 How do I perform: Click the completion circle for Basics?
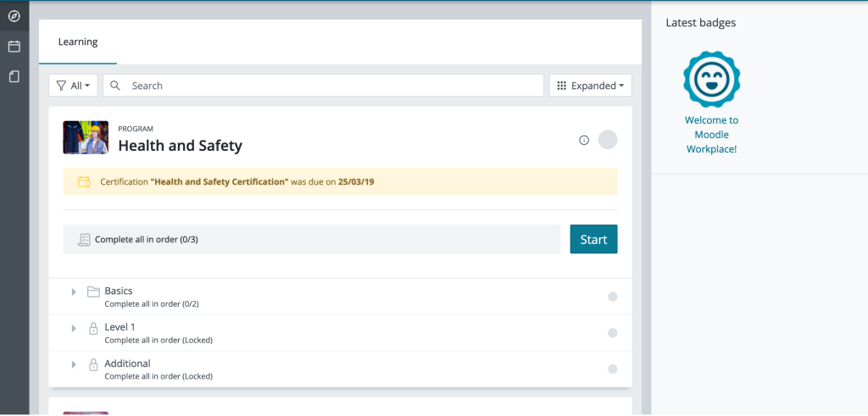(612, 297)
